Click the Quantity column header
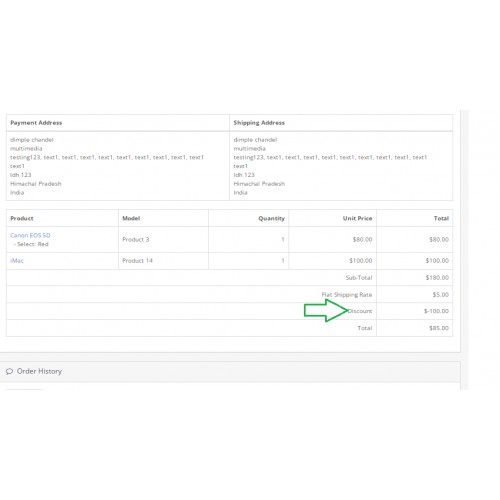This screenshot has height=500, width=500. tap(271, 218)
